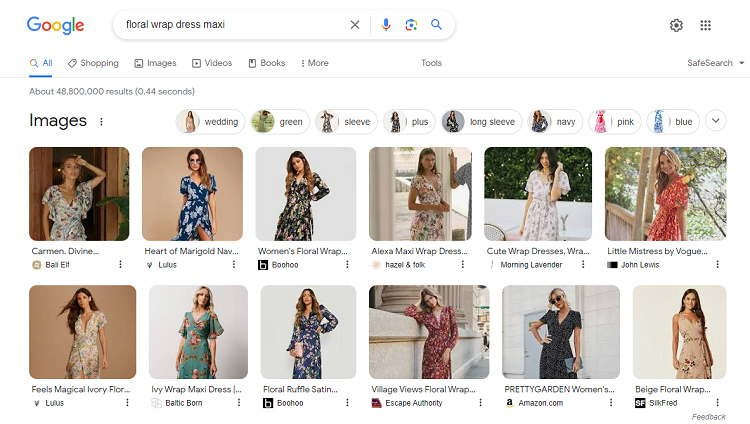
Task: Select the wedding filter chip
Action: click(210, 122)
